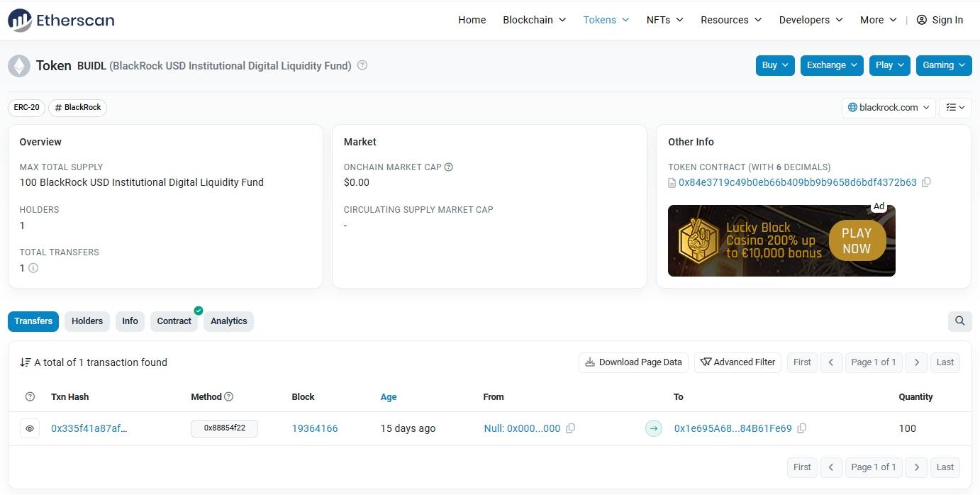Click the Ethereum token icon beside Token title
The height and width of the screenshot is (495, 980).
tap(19, 66)
